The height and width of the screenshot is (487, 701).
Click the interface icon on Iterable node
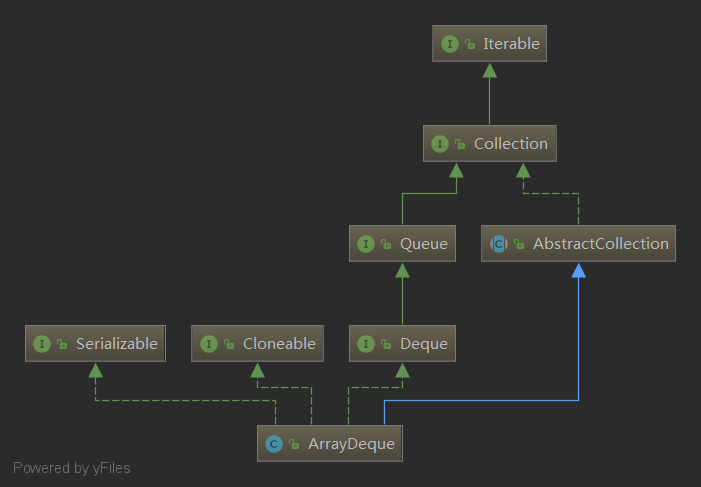pos(451,44)
